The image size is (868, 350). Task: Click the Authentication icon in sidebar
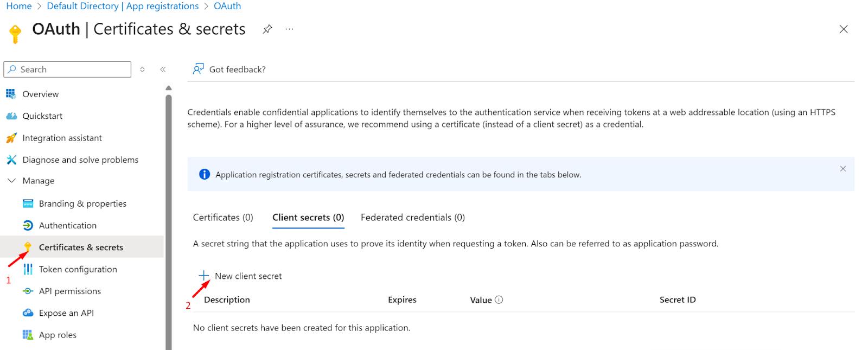tap(28, 225)
